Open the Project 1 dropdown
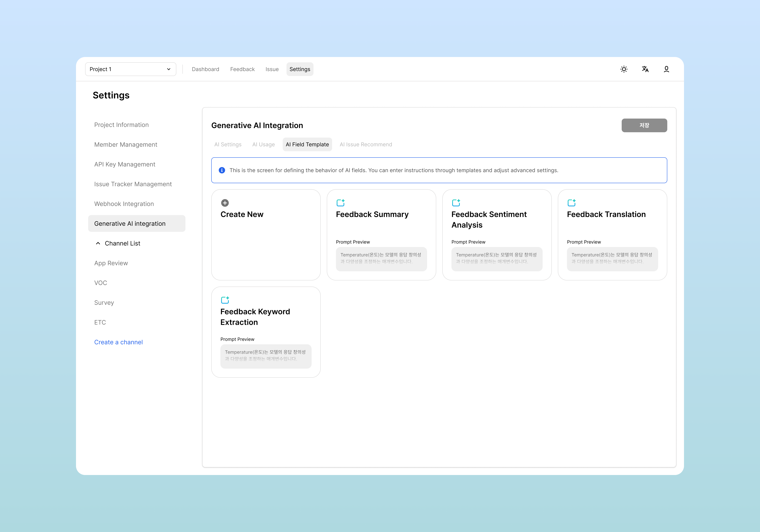This screenshot has height=532, width=760. [x=130, y=69]
